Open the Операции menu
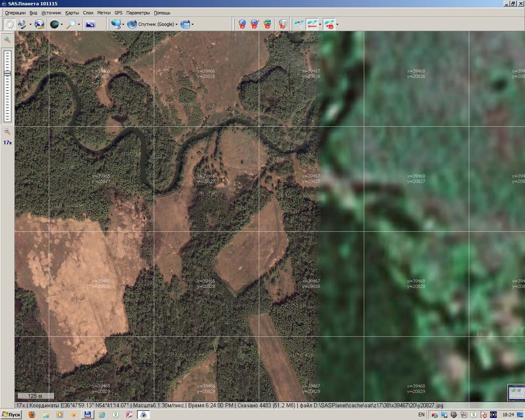 [x=15, y=13]
